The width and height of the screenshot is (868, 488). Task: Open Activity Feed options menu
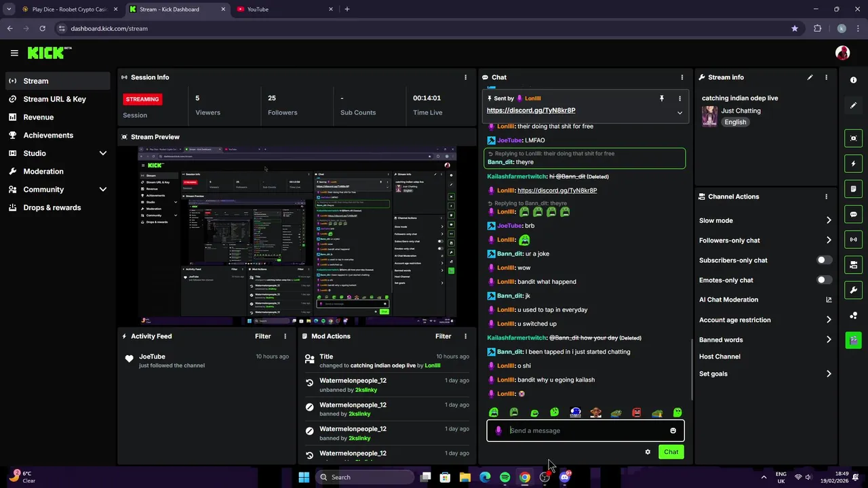[x=285, y=336]
